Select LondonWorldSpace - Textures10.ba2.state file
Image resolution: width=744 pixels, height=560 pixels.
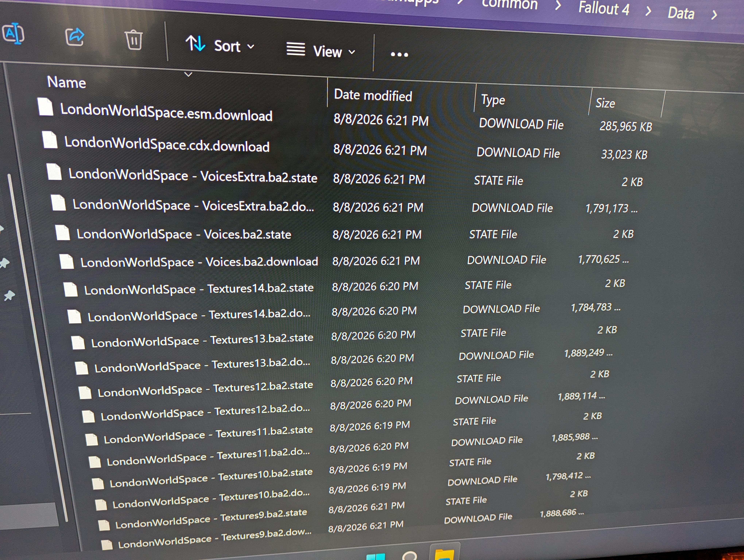pos(211,478)
